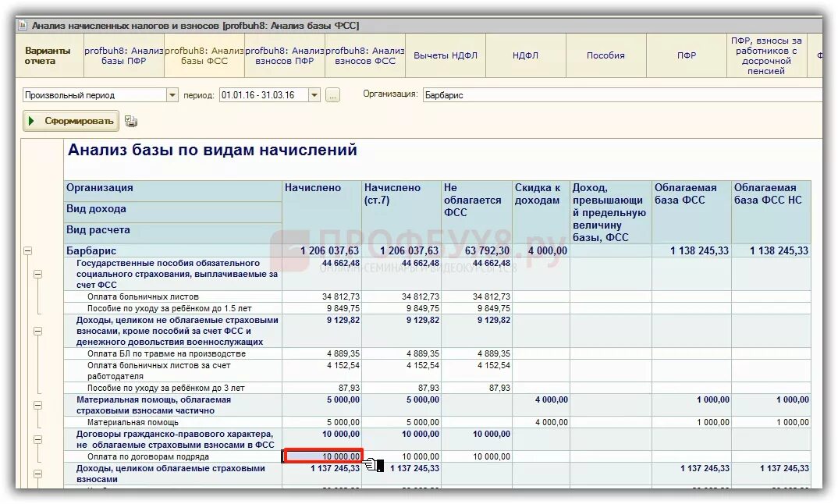Switch to profbuh8: Анализ базы ФСС tab
838x504 pixels.
pos(204,55)
